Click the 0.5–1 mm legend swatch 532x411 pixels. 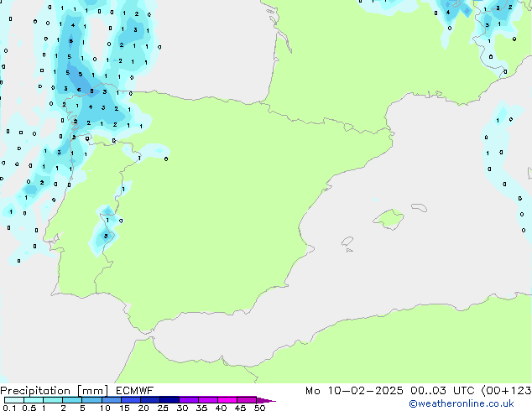pos(34,400)
